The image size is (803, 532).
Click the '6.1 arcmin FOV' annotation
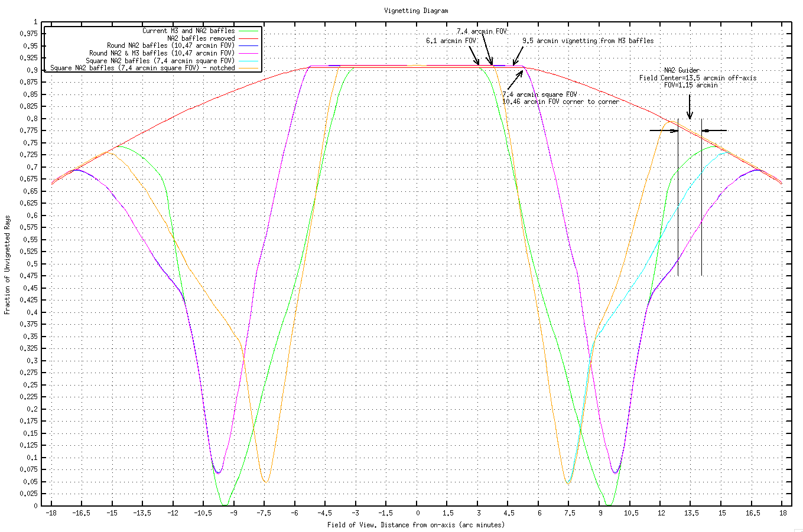coord(451,41)
